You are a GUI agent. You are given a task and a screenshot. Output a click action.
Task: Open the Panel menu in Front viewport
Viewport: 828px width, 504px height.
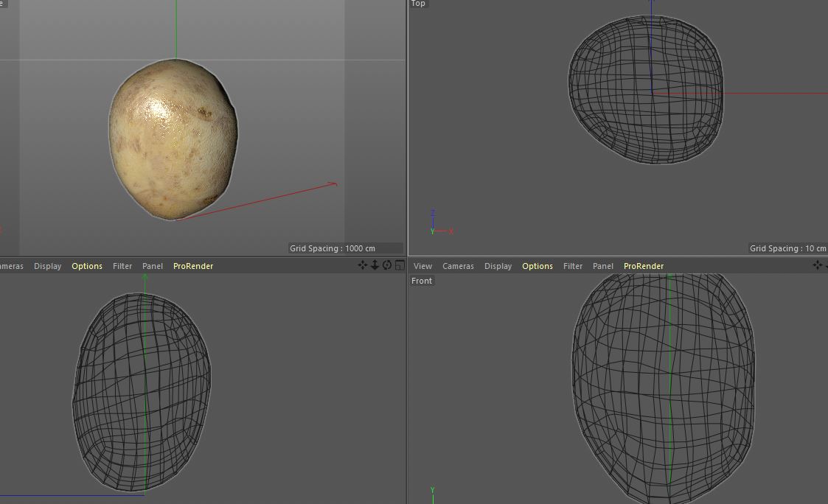coord(603,266)
